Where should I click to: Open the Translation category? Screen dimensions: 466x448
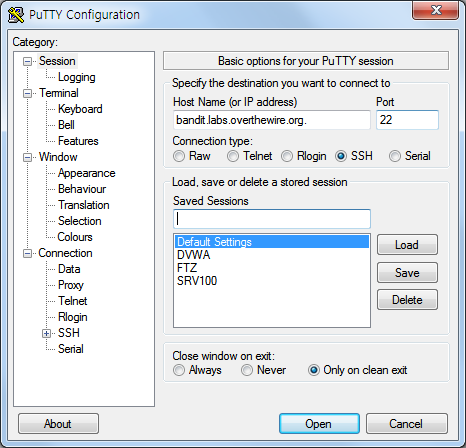tap(83, 205)
